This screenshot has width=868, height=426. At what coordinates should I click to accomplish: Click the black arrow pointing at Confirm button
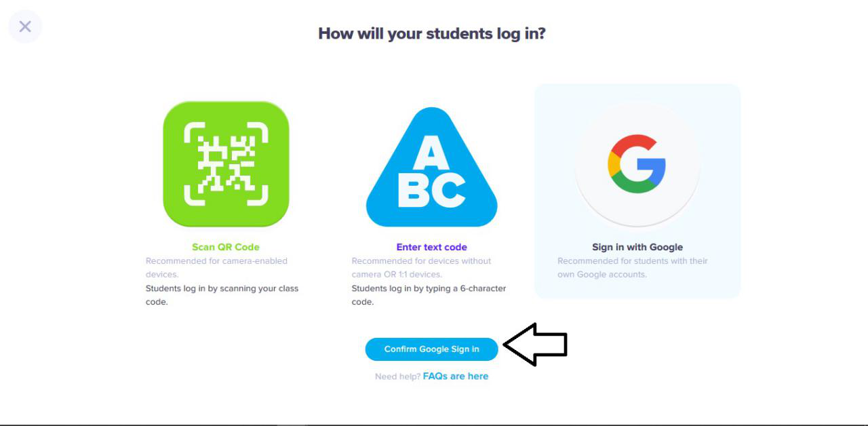click(535, 345)
